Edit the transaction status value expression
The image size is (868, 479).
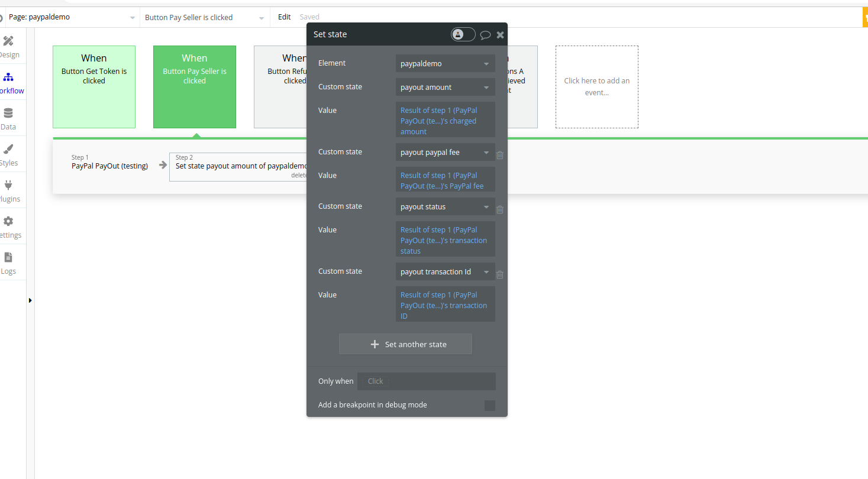pyautogui.click(x=446, y=239)
